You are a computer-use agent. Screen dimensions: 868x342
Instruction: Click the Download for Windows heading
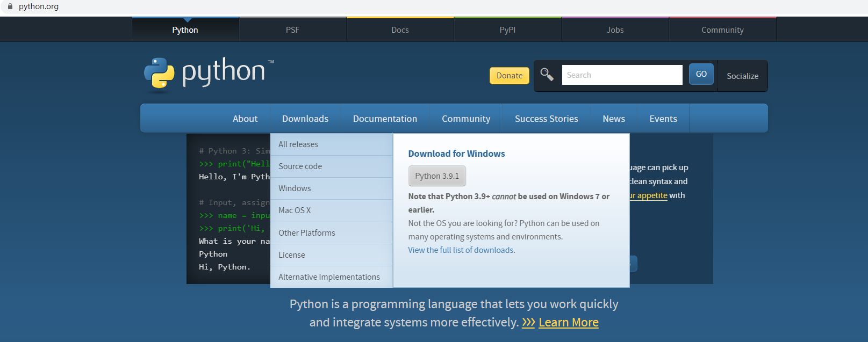click(456, 154)
